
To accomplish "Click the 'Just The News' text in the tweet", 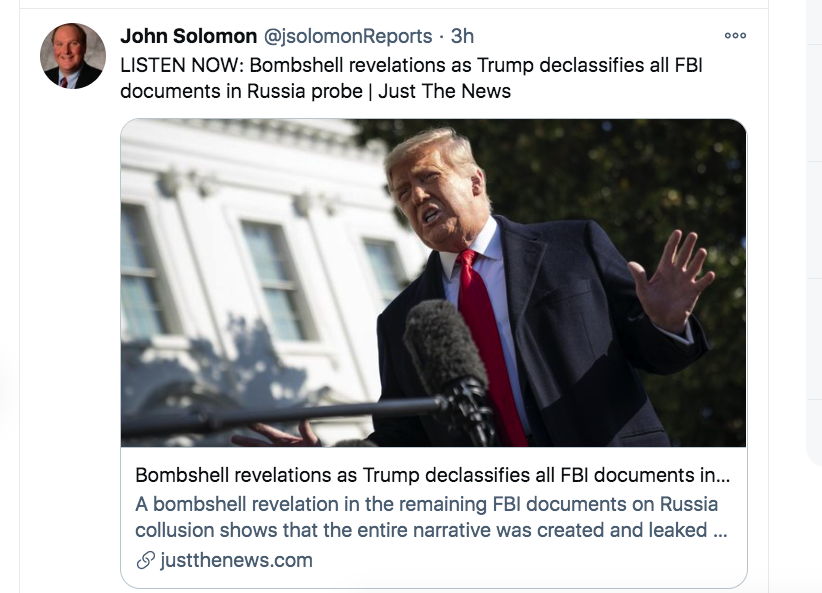I will 445,91.
